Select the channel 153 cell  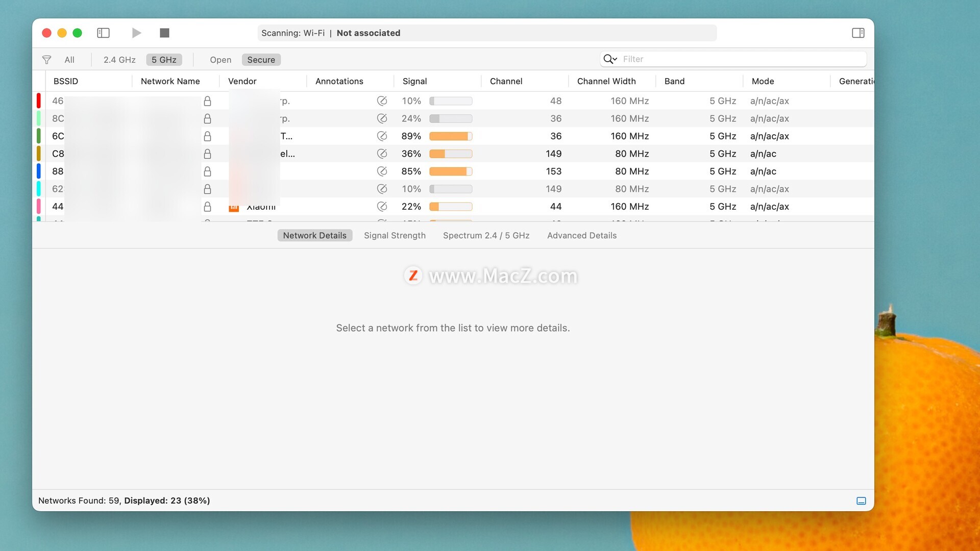tap(553, 171)
